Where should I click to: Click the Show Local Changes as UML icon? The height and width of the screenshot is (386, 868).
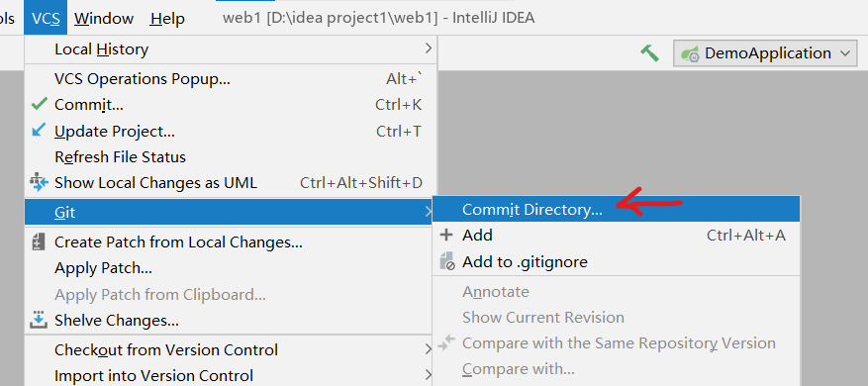coord(40,182)
